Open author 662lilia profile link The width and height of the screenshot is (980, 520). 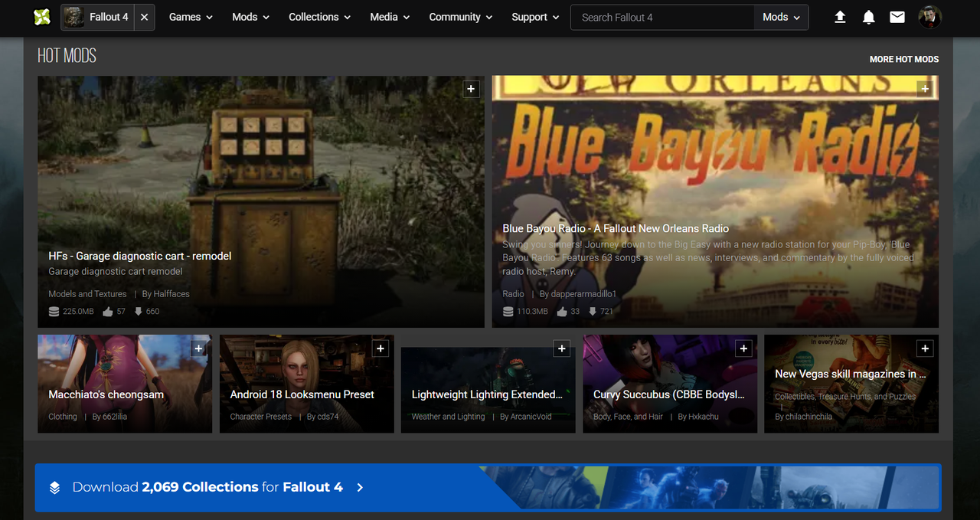tap(114, 417)
